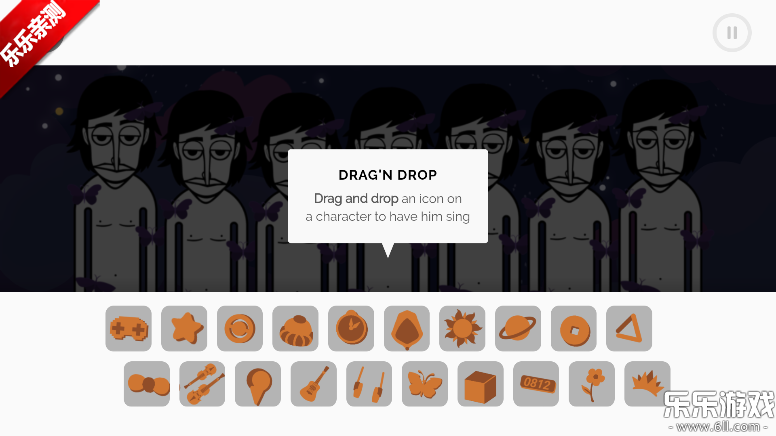The image size is (776, 436).
Task: Click the sun sound icon
Action: pyautogui.click(x=462, y=329)
